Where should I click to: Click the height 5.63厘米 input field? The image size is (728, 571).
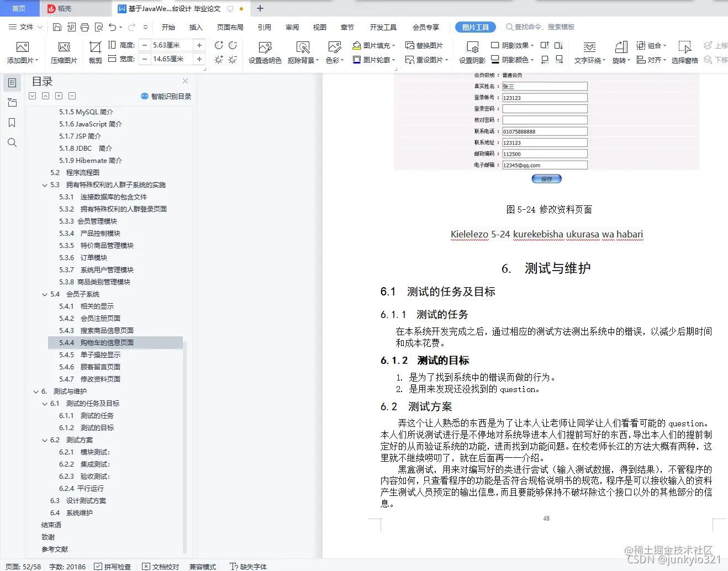(x=172, y=45)
